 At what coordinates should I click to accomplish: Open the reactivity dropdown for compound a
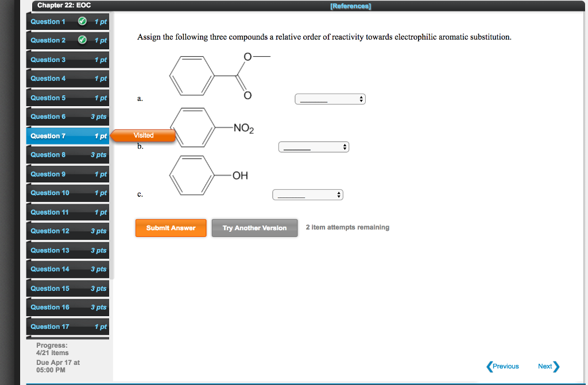pos(330,100)
